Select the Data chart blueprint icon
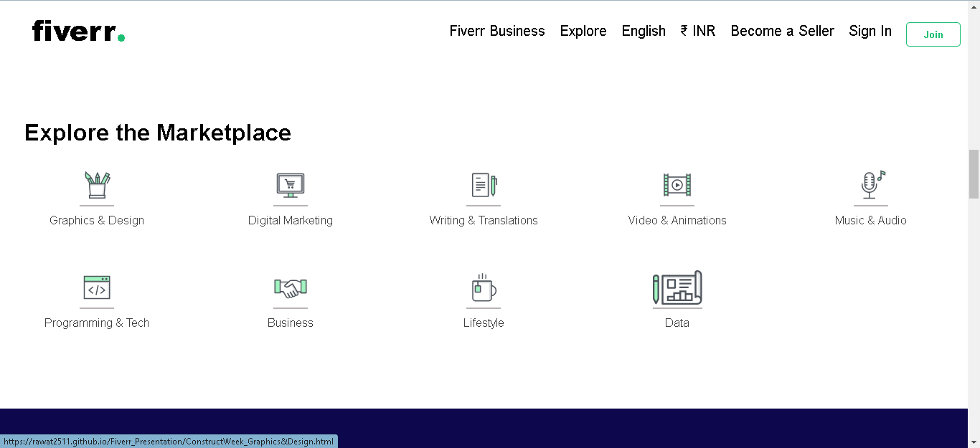980x448 pixels. point(677,287)
